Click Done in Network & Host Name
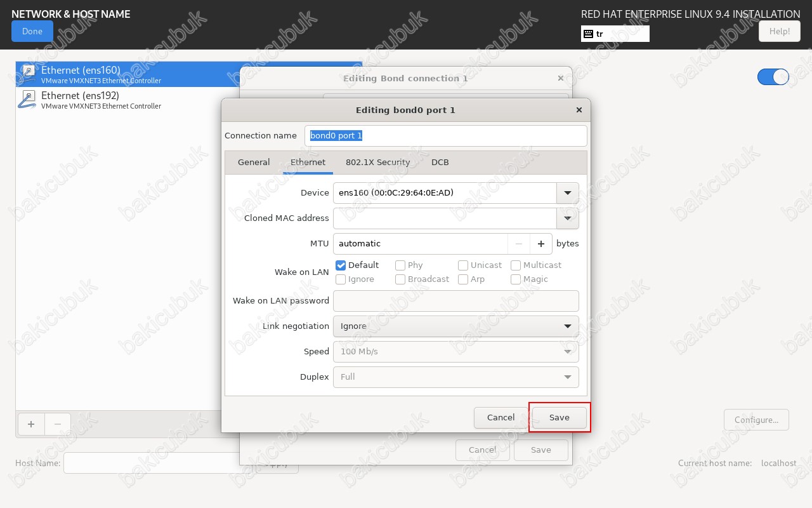Image resolution: width=812 pixels, height=508 pixels. [32, 31]
